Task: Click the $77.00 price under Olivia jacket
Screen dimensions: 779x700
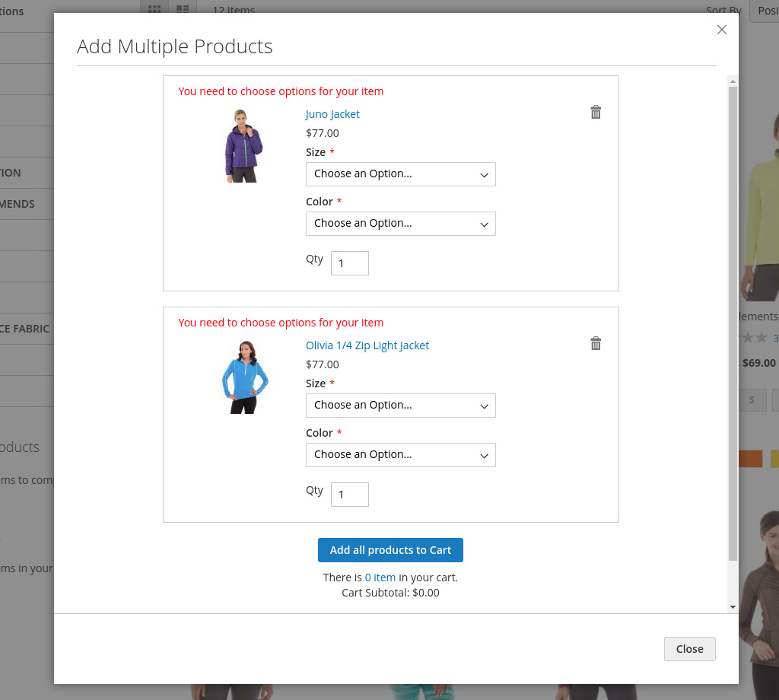Action: [323, 364]
